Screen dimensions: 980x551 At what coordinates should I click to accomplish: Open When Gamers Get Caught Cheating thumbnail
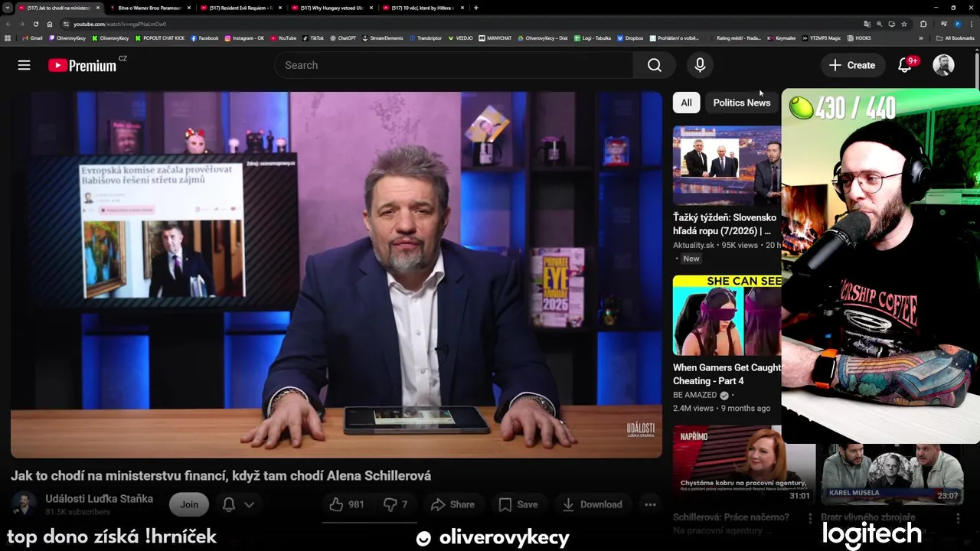coord(727,315)
